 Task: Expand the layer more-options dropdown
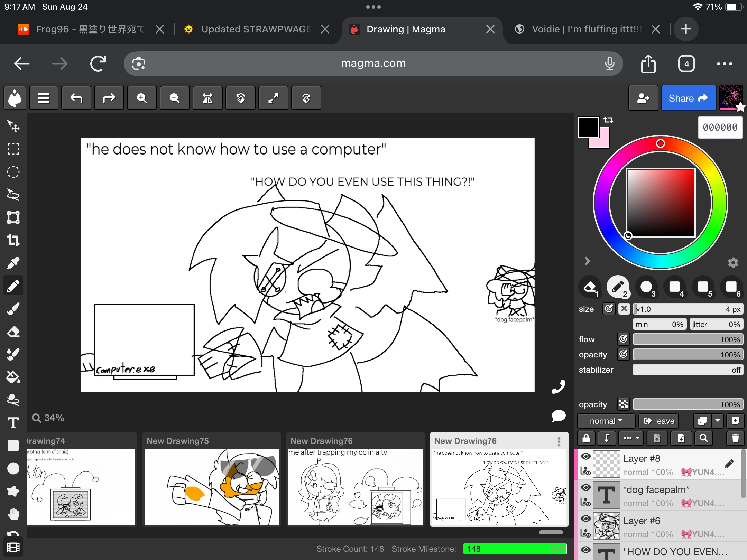click(631, 438)
